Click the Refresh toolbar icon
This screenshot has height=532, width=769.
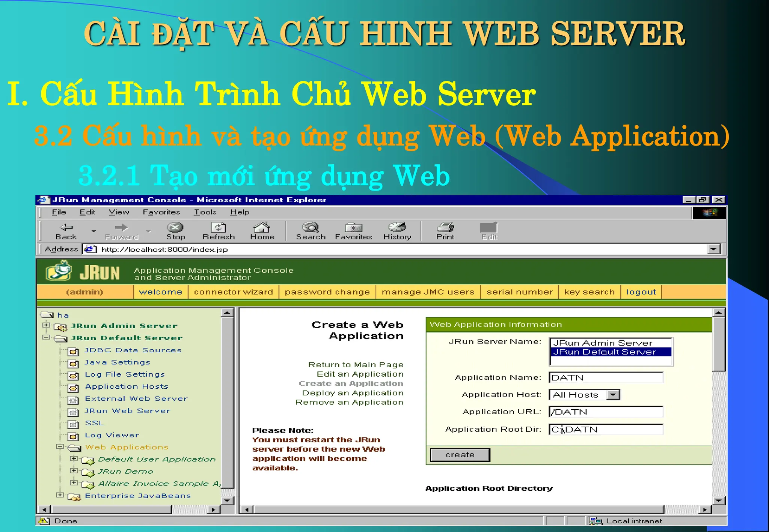[219, 227]
